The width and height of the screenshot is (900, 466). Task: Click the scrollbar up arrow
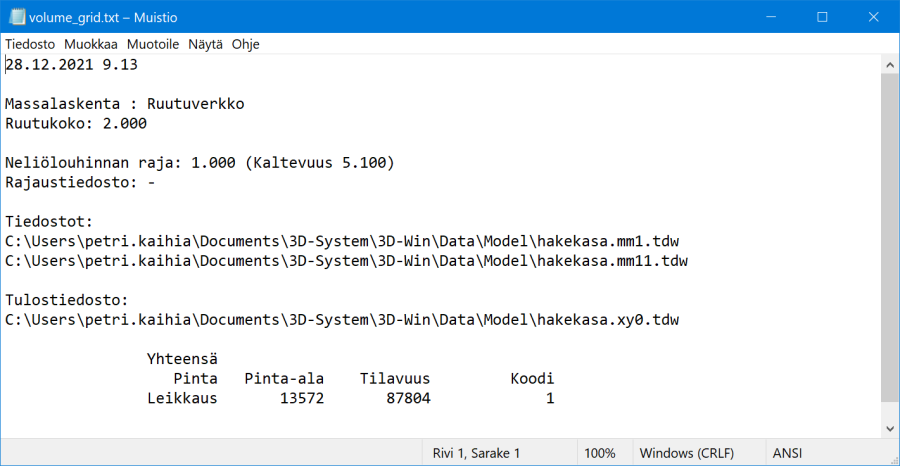point(889,64)
